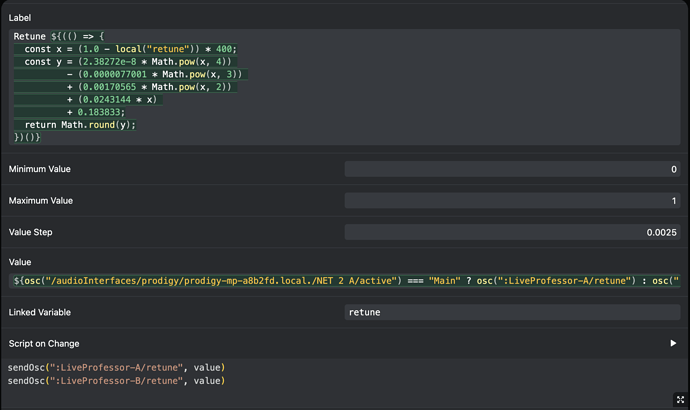690x410 pixels.
Task: Click the 'return Math.round(y);' line
Action: [x=80, y=125]
